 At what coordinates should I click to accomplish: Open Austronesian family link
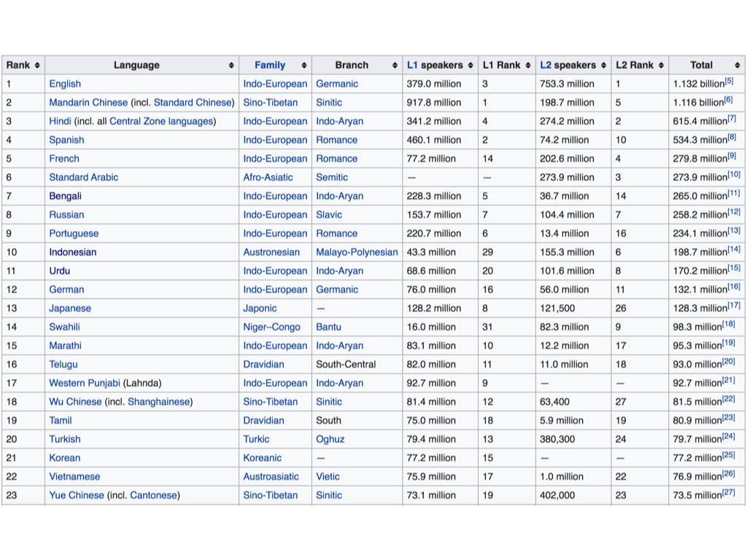271,252
